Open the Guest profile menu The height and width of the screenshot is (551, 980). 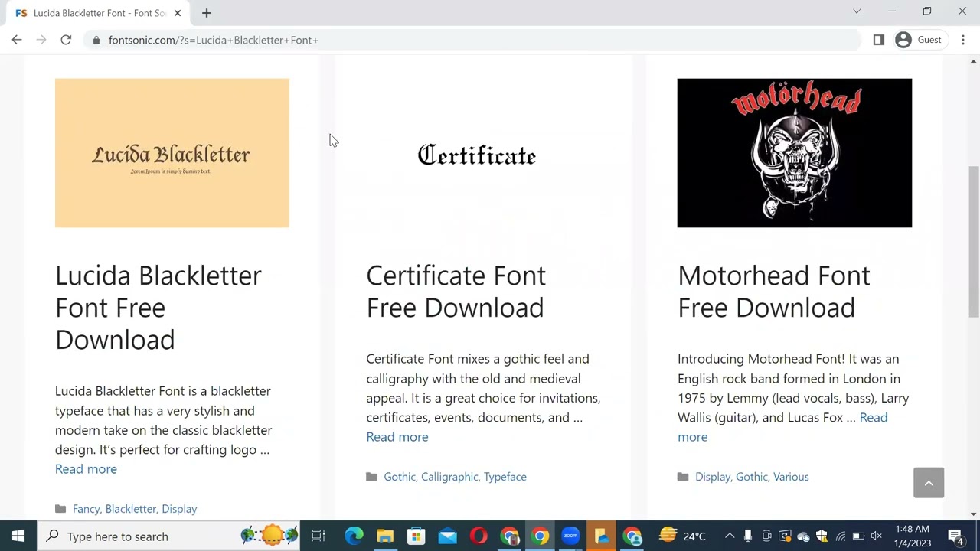(920, 40)
